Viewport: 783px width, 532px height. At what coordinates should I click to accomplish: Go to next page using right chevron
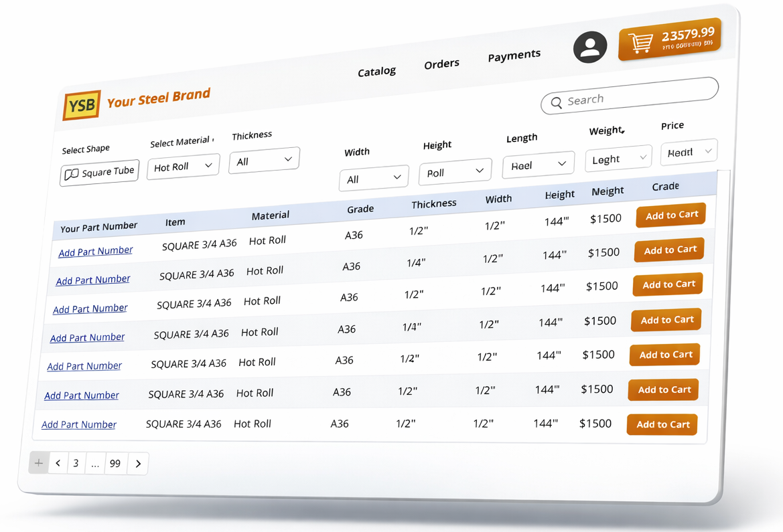(x=138, y=464)
